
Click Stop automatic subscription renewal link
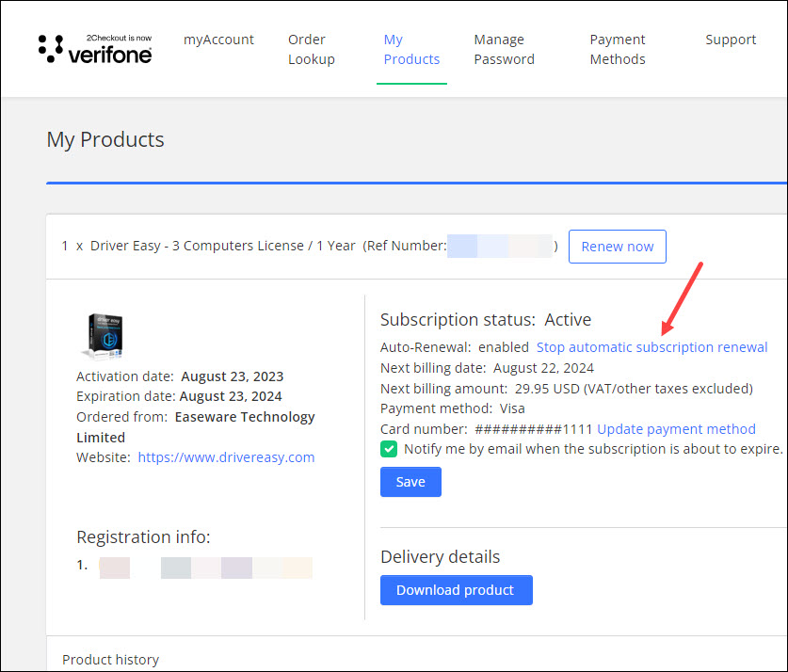pyautogui.click(x=651, y=347)
